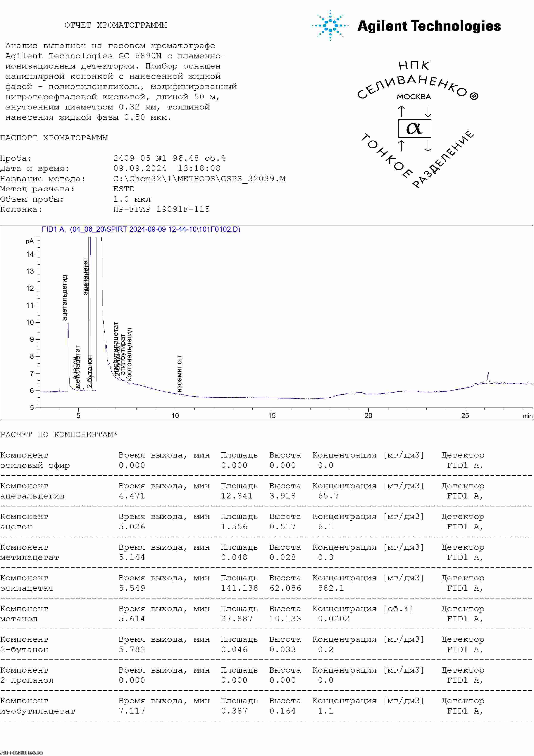The image size is (534, 756).
Task: Click method path 'C:\Chem32\1\METHODS\GSPS_32039.M'
Action: click(x=199, y=179)
